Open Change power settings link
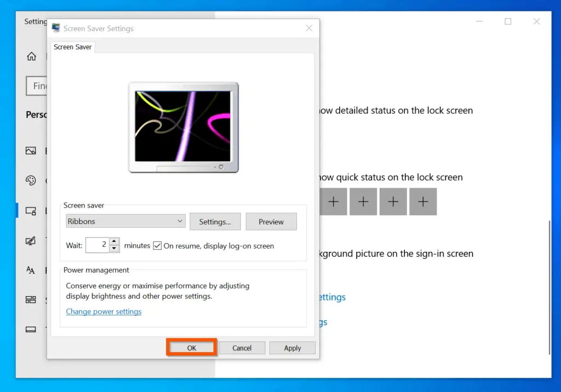Viewport: 561px width, 392px height. point(104,312)
